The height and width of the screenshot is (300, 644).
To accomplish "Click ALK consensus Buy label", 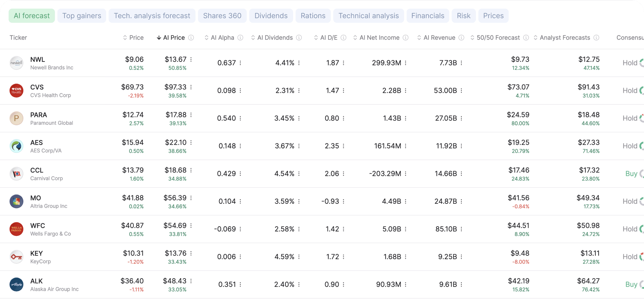I will click(x=631, y=284).
